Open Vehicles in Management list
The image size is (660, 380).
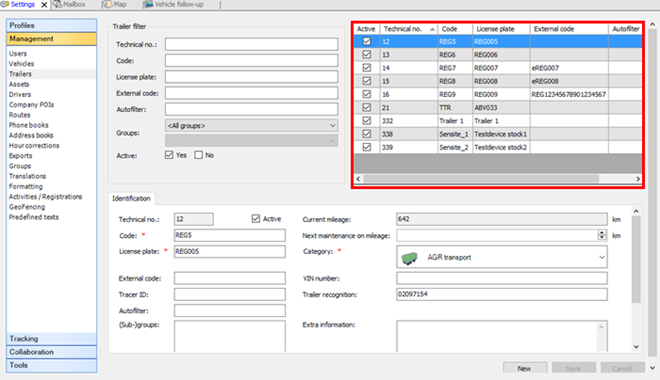click(21, 64)
